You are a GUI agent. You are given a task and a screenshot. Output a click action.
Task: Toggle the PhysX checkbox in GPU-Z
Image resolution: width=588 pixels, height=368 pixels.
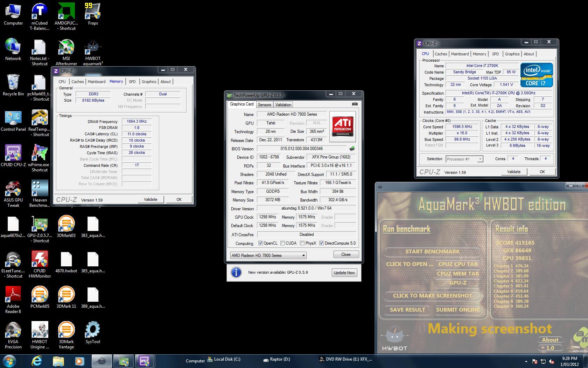pos(302,243)
